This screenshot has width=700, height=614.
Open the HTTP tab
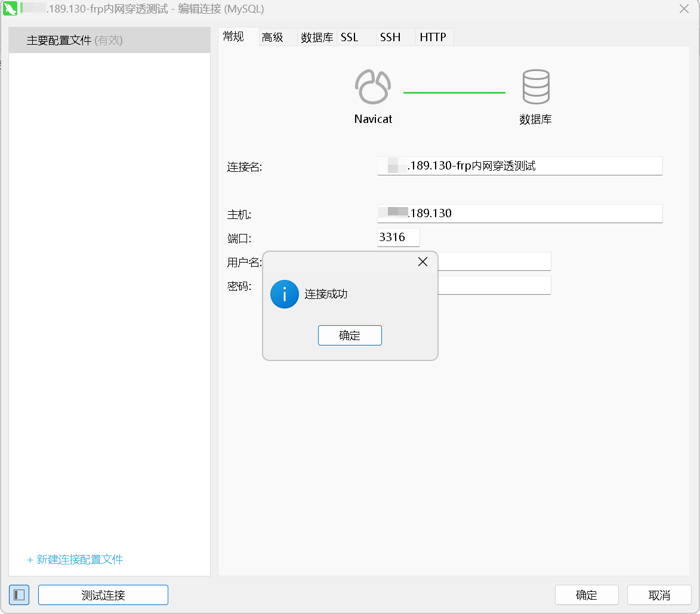pyautogui.click(x=433, y=37)
